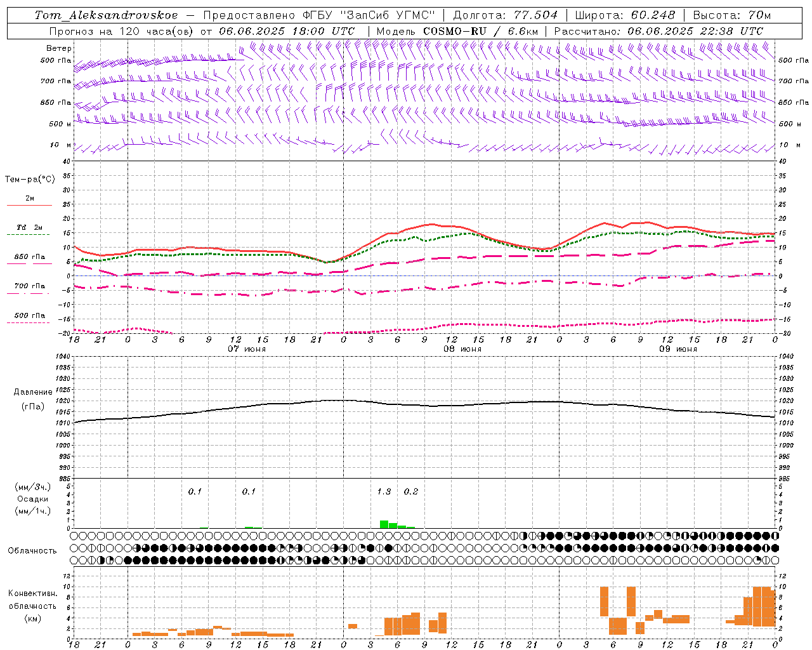Click the Тем-ра(°C) panel label
Viewport: 812px width, 650px height.
30,180
